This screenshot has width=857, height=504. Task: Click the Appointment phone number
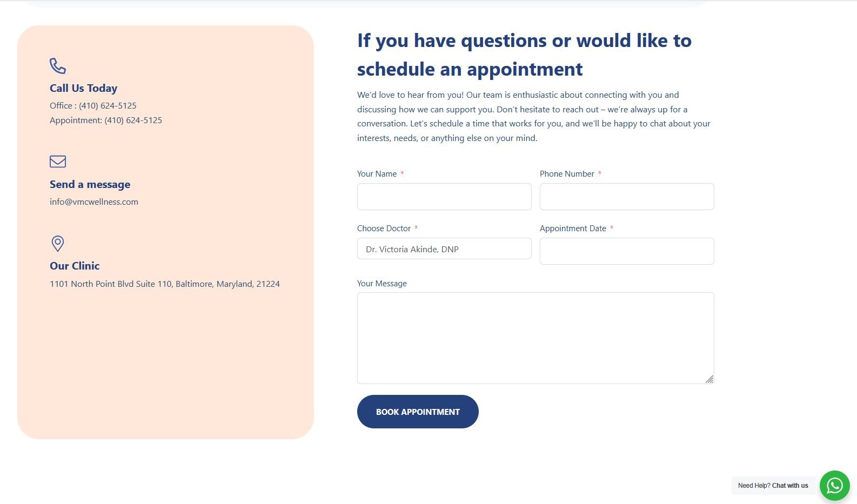[133, 120]
